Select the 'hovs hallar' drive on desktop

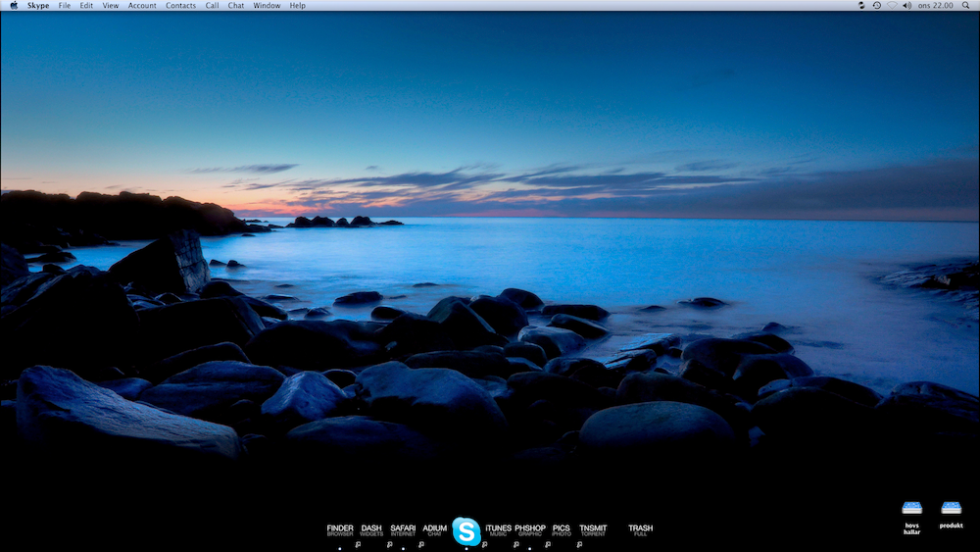point(912,510)
